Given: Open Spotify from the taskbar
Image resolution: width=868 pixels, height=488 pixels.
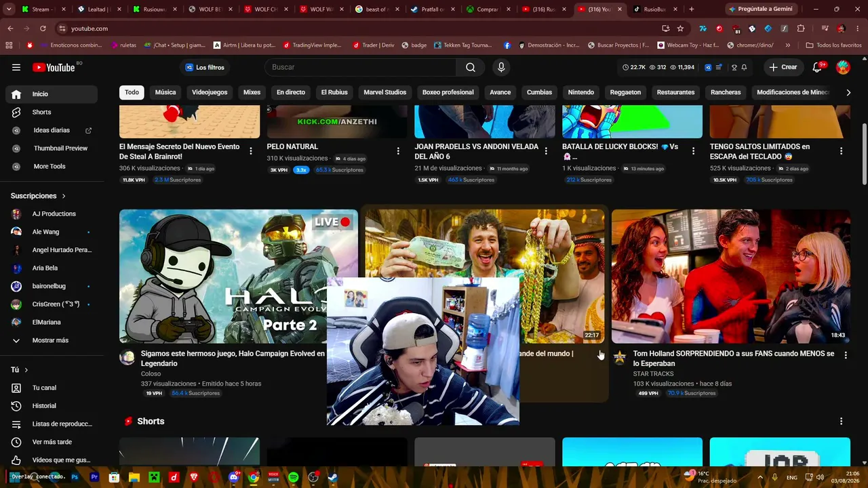Looking at the screenshot, I should coord(294,477).
